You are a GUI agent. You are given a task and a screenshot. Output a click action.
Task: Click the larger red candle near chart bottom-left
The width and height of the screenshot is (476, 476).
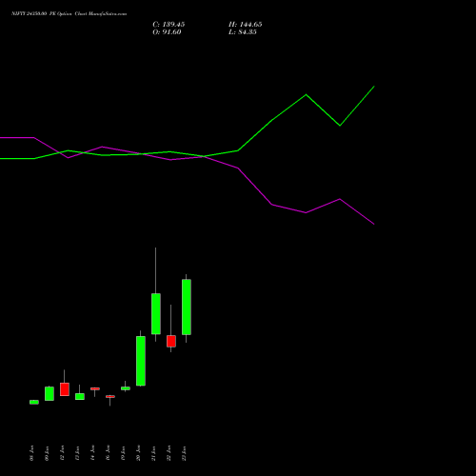click(65, 389)
